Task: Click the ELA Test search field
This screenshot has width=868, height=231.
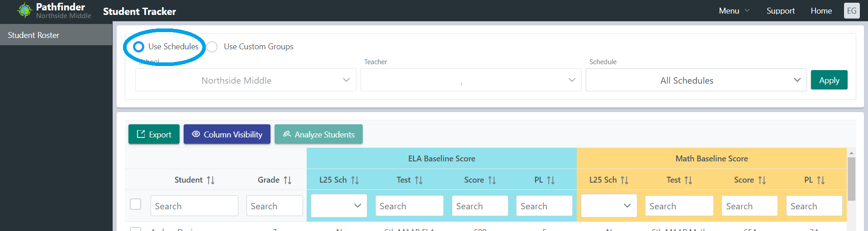Action: click(x=409, y=206)
